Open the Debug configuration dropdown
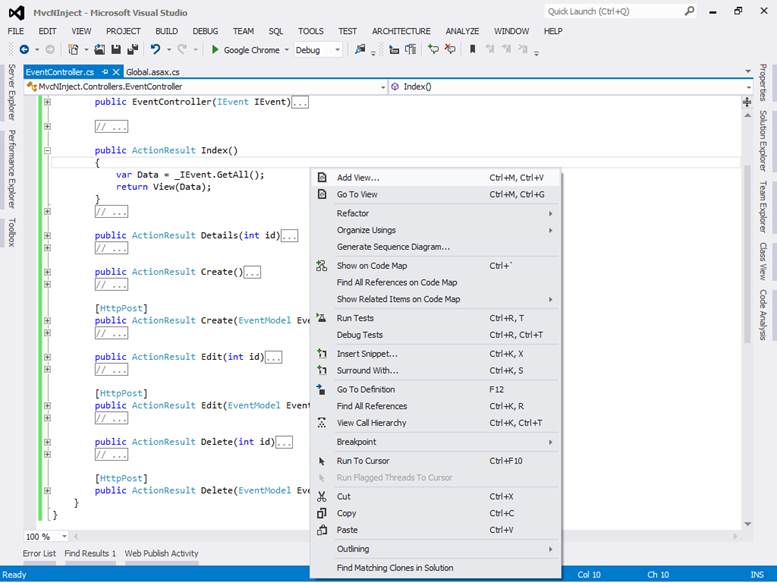 coord(336,49)
